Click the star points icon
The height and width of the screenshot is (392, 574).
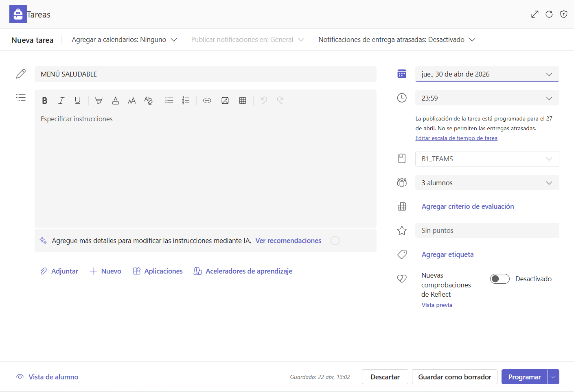(402, 230)
